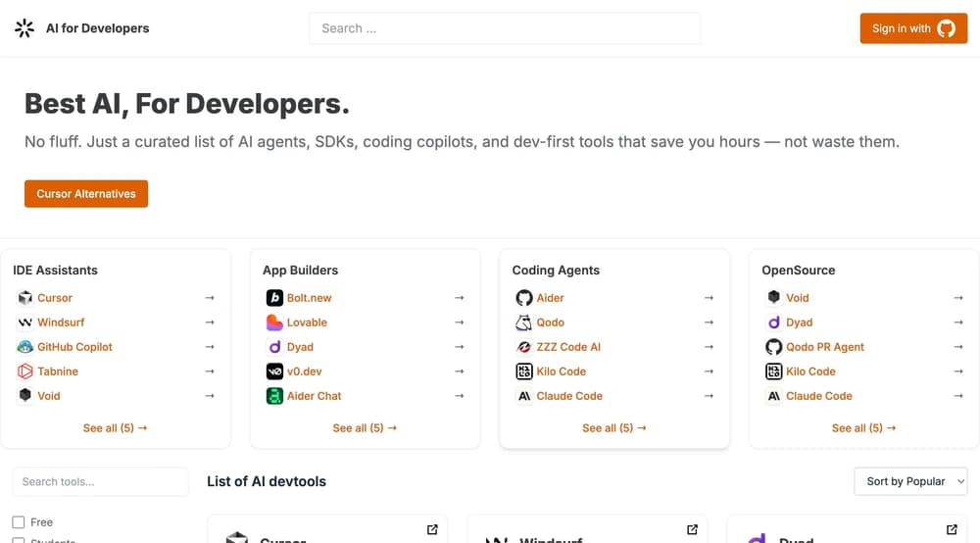The image size is (980, 543).
Task: Click the Best AI, For Developers headline
Action: [x=187, y=104]
